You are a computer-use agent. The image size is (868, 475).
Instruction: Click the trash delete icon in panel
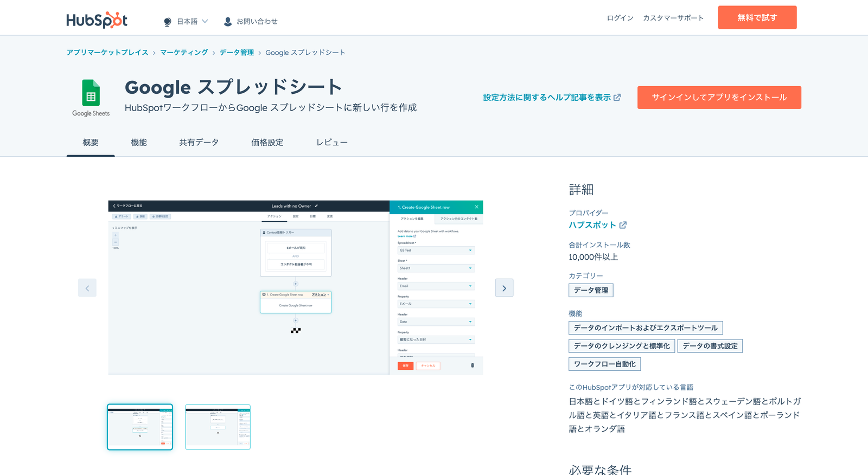point(473,365)
